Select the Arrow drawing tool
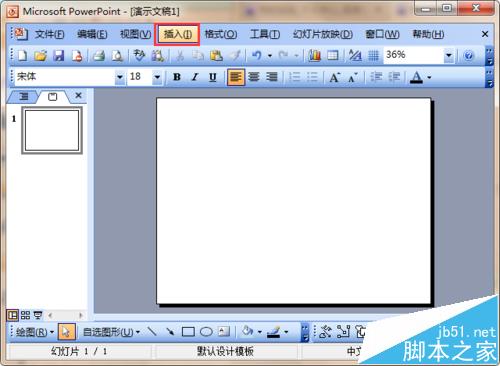500x366 pixels. [170, 331]
